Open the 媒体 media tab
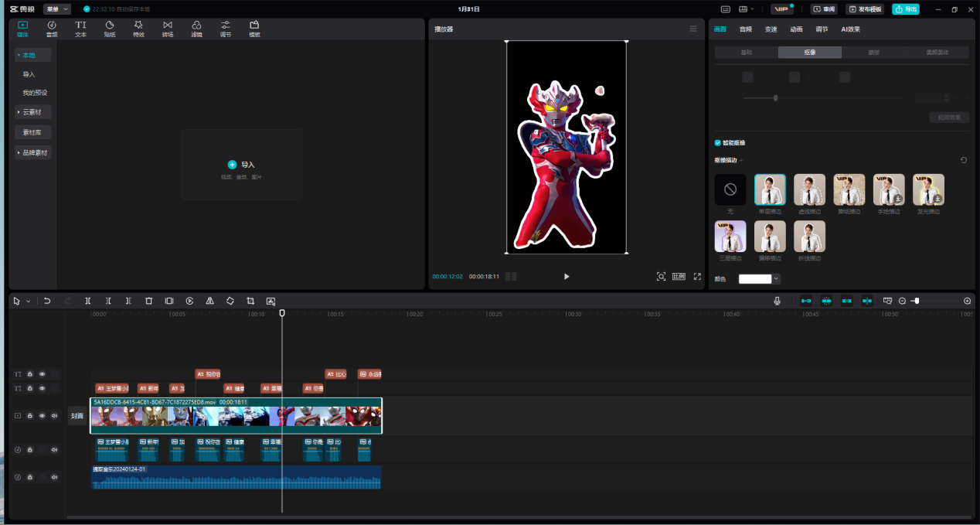Screen dimensions: 980x525 [23, 29]
